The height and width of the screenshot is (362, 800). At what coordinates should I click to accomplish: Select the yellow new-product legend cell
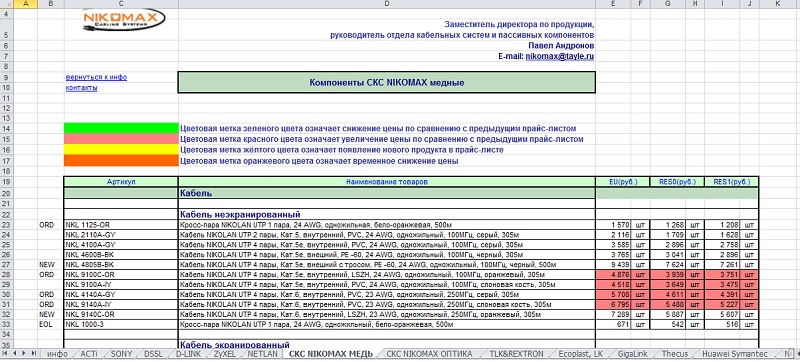121,150
